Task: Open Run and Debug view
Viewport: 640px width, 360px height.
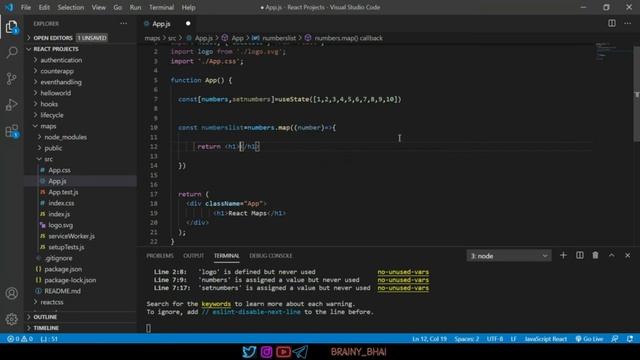Action: coord(12,104)
